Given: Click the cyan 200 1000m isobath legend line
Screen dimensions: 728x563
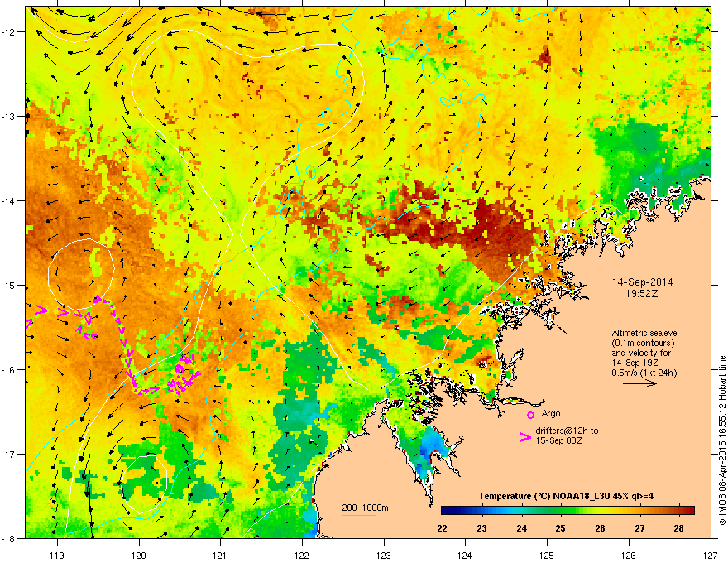Looking at the screenshot, I should [x=359, y=515].
